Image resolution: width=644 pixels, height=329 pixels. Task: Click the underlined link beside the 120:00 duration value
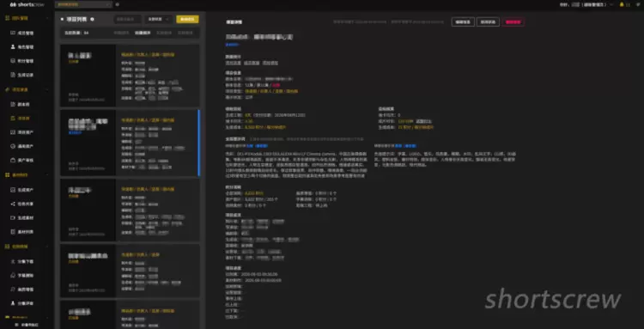pos(423,122)
